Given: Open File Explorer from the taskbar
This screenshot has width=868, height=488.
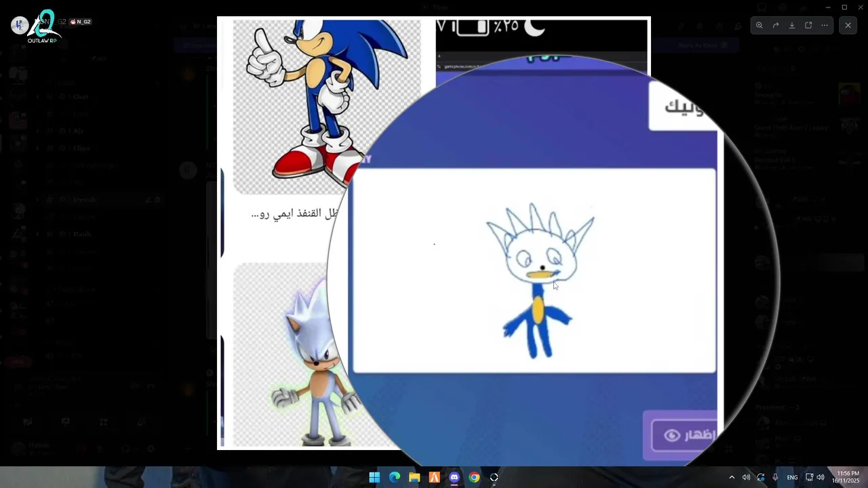Looking at the screenshot, I should pos(414,477).
